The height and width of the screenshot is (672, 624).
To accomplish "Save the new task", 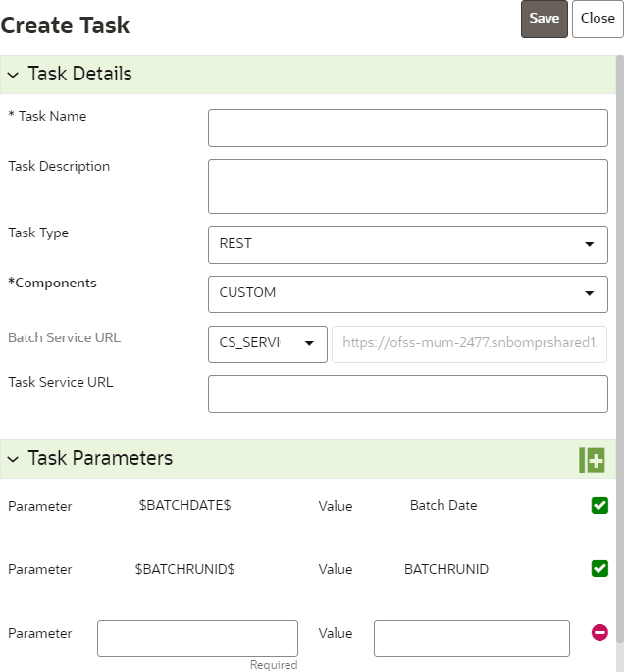I will (545, 19).
